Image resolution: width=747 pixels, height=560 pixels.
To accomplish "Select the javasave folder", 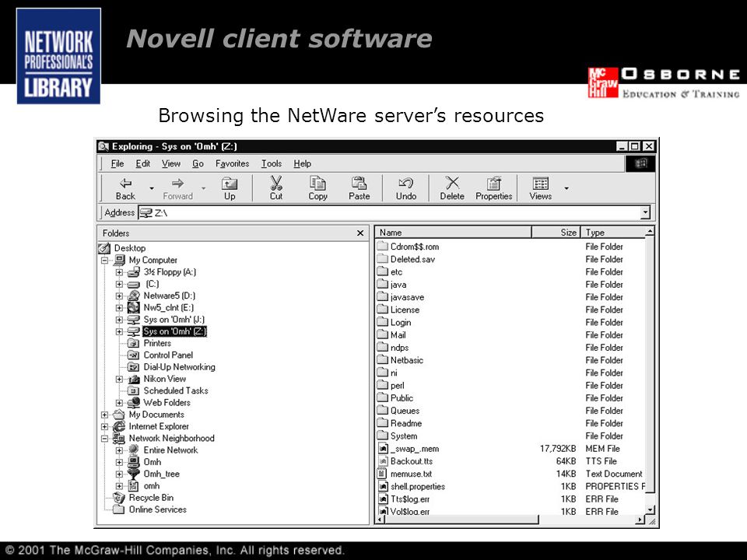I will [x=407, y=297].
